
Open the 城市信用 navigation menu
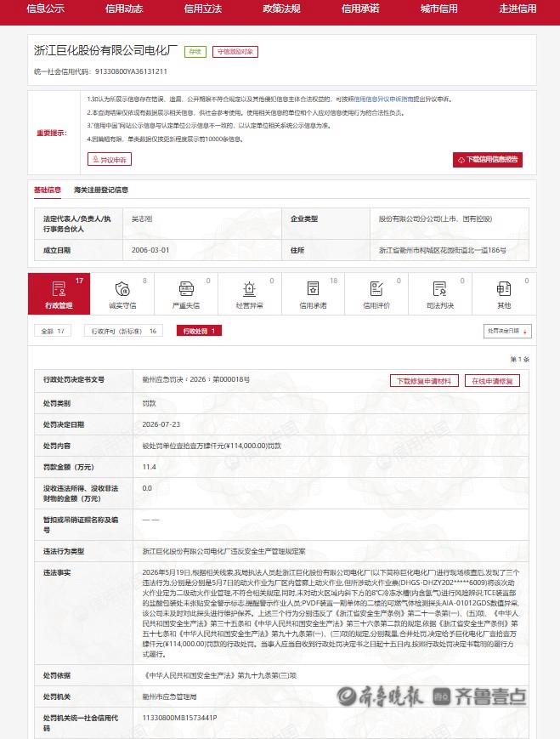click(x=439, y=9)
